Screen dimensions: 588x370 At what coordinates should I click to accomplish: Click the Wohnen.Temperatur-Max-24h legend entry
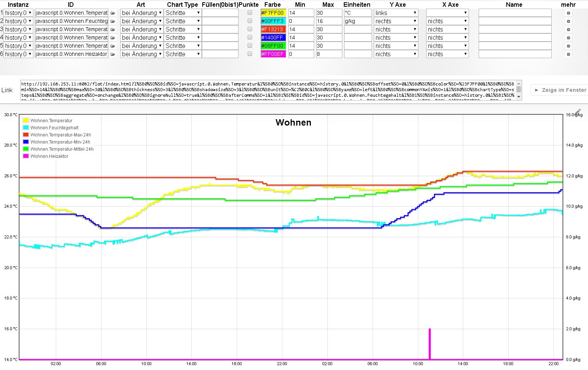[57, 135]
